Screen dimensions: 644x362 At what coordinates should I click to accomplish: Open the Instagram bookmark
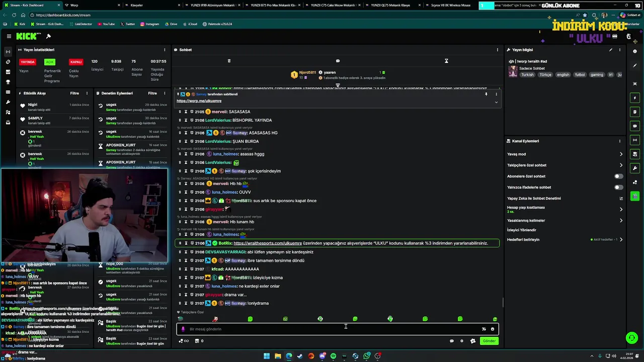click(149, 24)
